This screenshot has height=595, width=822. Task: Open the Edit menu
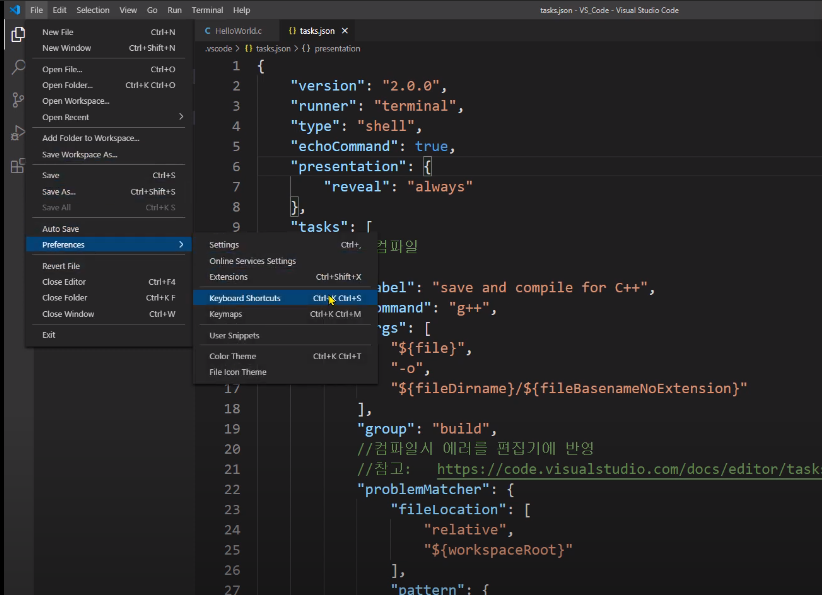pos(59,10)
